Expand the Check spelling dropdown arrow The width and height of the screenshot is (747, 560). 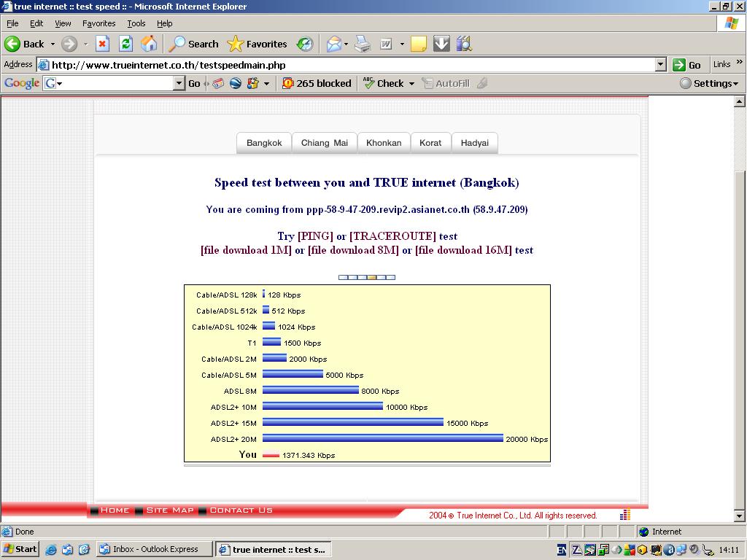coord(411,84)
